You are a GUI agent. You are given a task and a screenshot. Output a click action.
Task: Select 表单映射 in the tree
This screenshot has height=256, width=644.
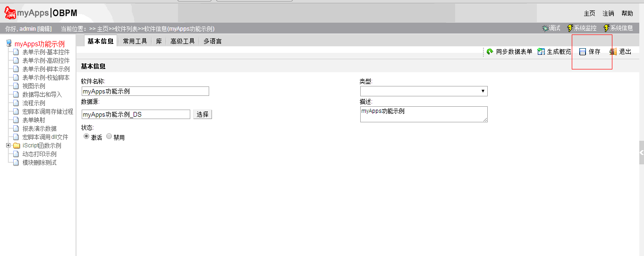click(x=34, y=120)
